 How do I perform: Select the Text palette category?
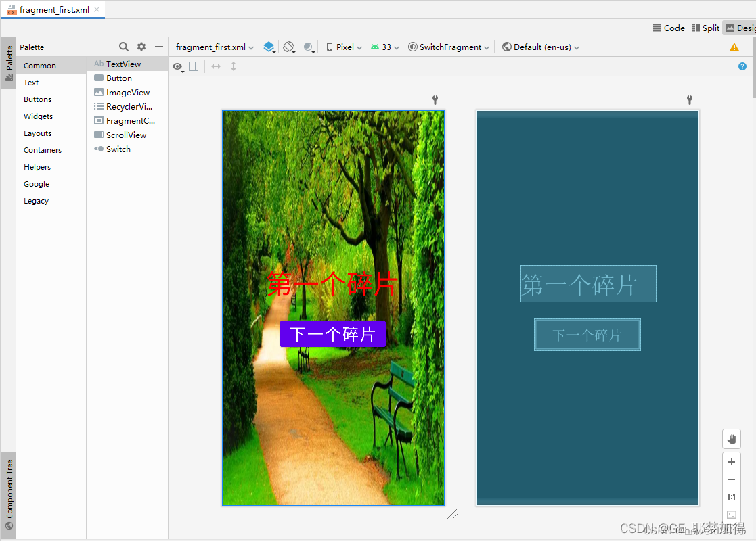click(x=51, y=83)
